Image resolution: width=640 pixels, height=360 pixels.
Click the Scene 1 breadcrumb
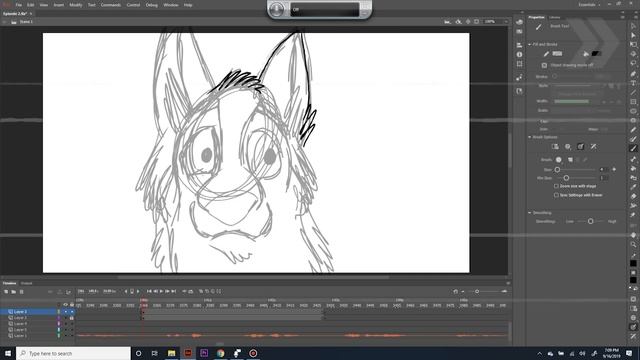(x=26, y=22)
